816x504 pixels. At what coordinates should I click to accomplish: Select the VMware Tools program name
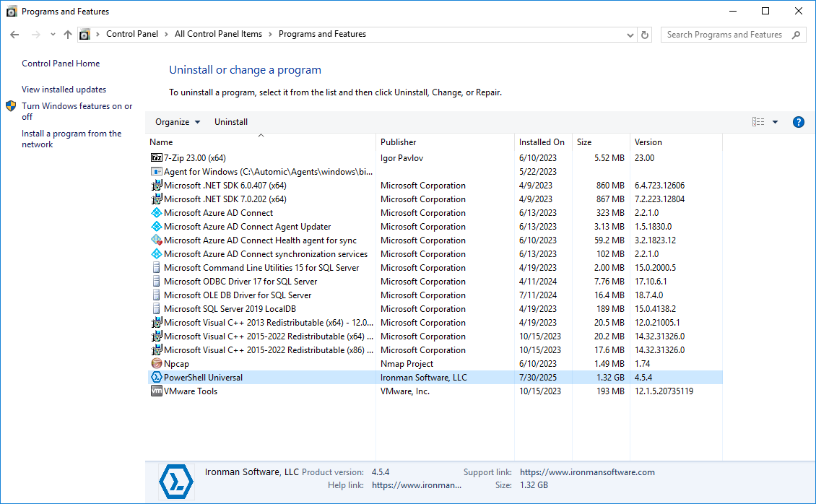(191, 391)
